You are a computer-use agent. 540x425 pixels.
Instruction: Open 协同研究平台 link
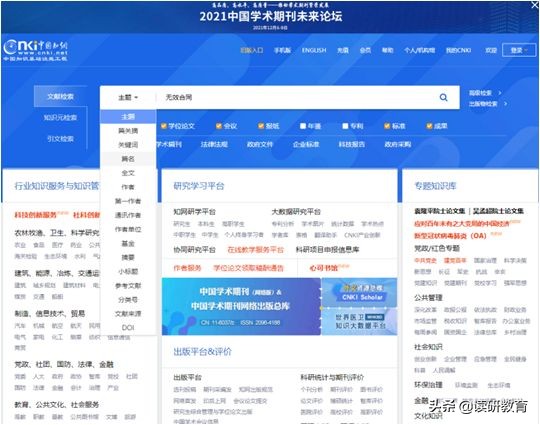point(195,250)
